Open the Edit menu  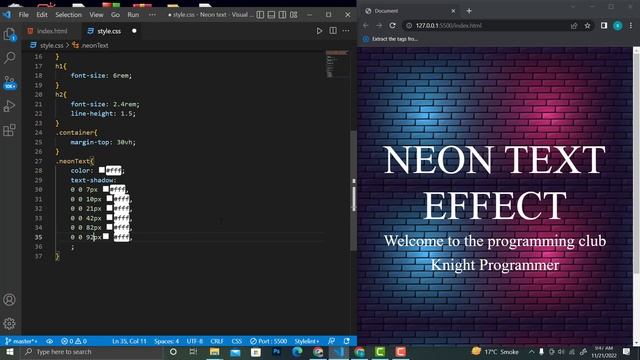click(42, 15)
